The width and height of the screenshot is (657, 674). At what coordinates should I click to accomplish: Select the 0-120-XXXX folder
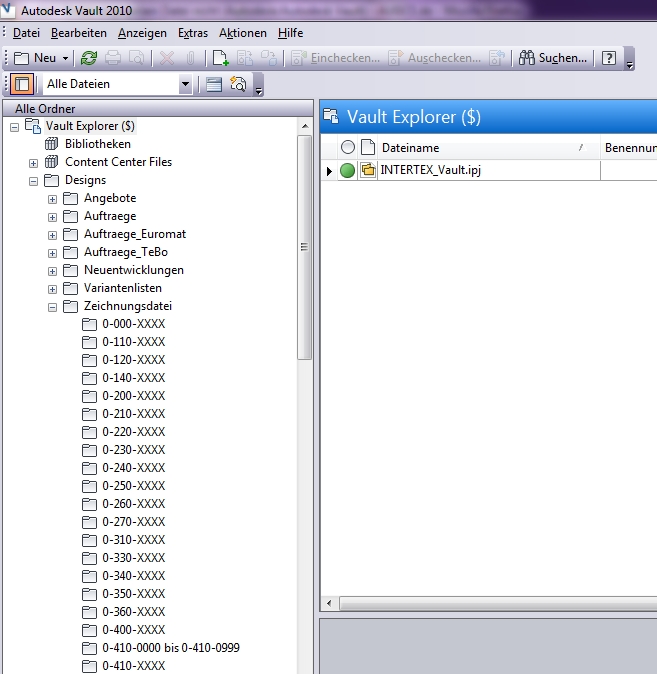134,360
